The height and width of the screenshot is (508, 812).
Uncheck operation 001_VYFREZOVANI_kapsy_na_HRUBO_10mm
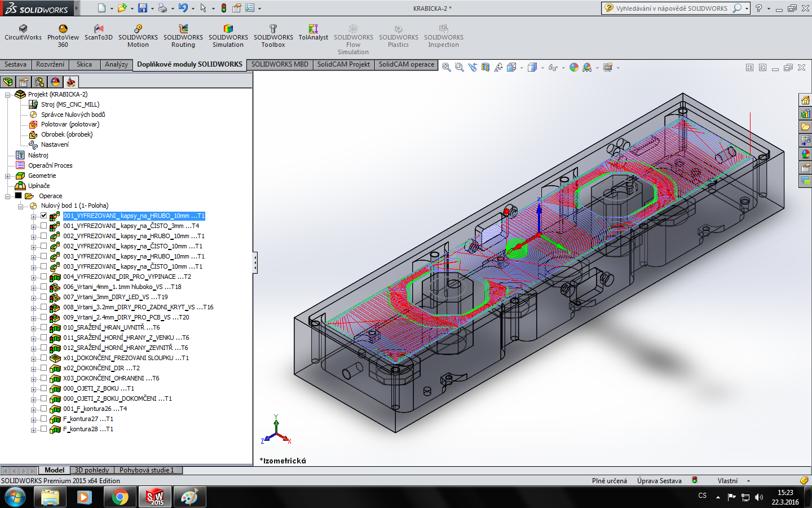point(43,216)
